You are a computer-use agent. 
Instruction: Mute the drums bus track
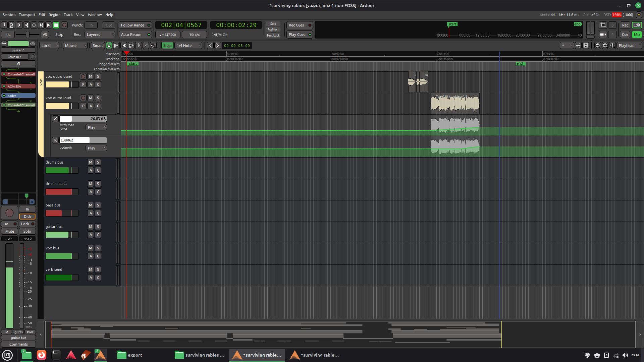90,162
